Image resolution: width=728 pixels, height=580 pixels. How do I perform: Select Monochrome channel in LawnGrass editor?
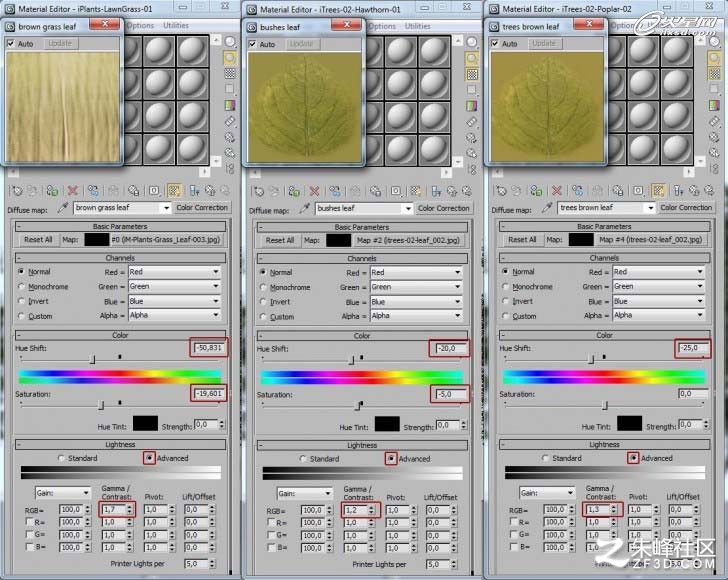pyautogui.click(x=21, y=287)
